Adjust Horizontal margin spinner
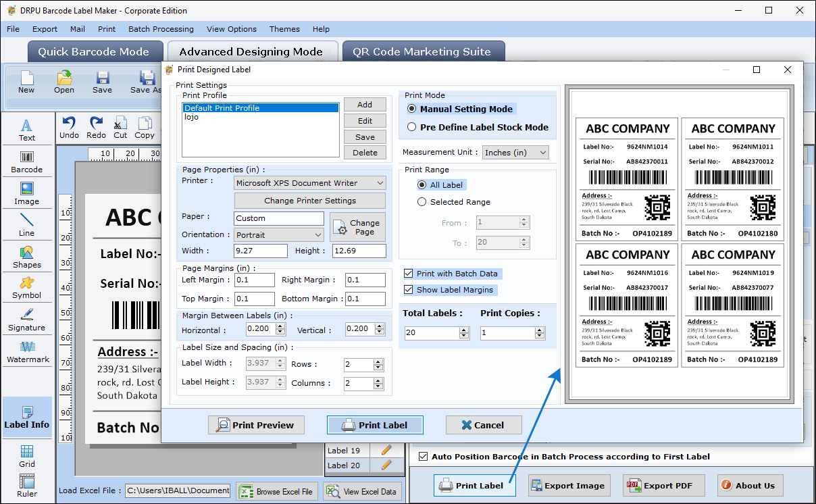 coord(282,329)
